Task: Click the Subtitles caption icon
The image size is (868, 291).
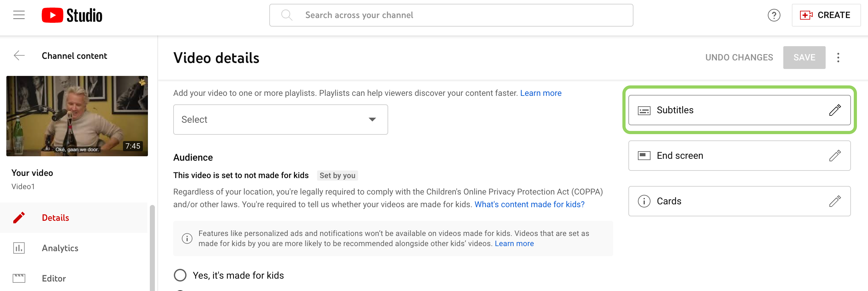Action: point(644,111)
